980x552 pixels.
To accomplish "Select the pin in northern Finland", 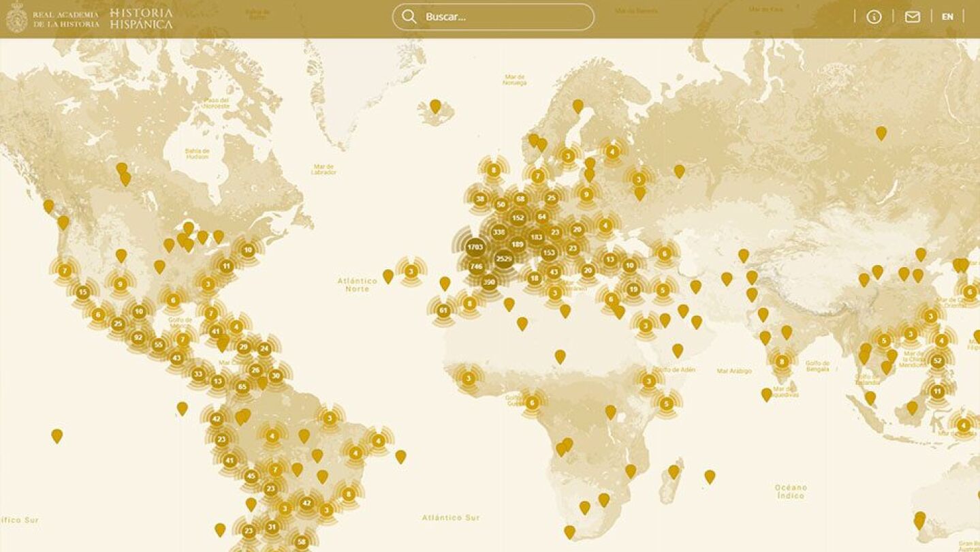I will (578, 106).
